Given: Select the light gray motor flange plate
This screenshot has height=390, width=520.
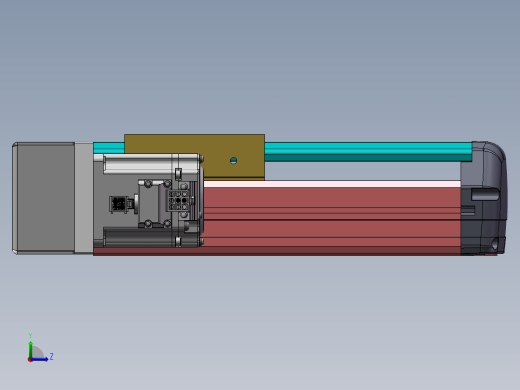Looking at the screenshot, I should [x=84, y=198].
